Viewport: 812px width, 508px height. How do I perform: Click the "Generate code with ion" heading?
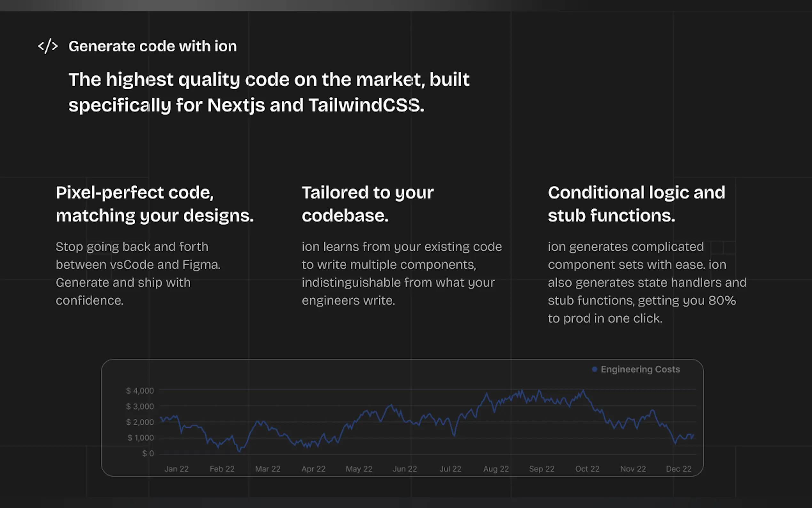[x=152, y=46]
